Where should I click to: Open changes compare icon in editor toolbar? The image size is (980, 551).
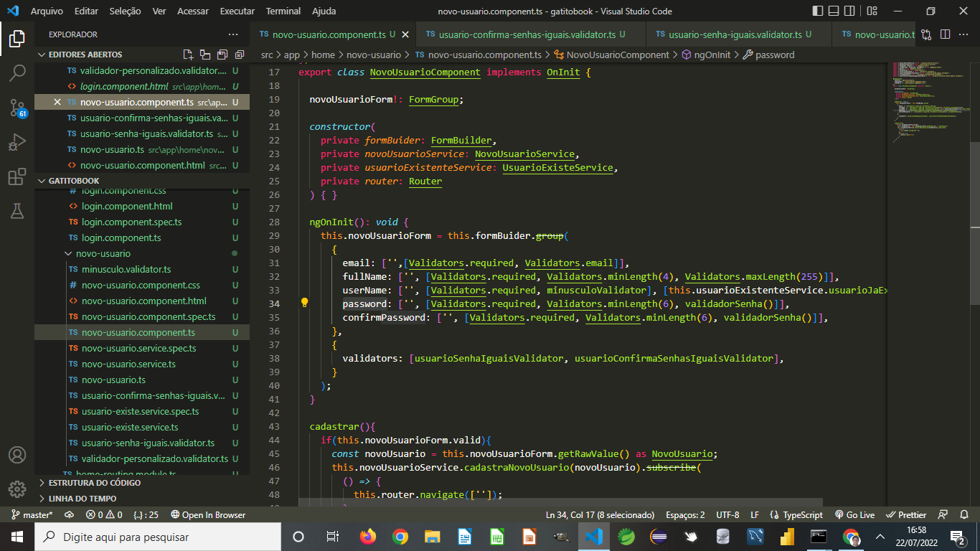coord(927,34)
